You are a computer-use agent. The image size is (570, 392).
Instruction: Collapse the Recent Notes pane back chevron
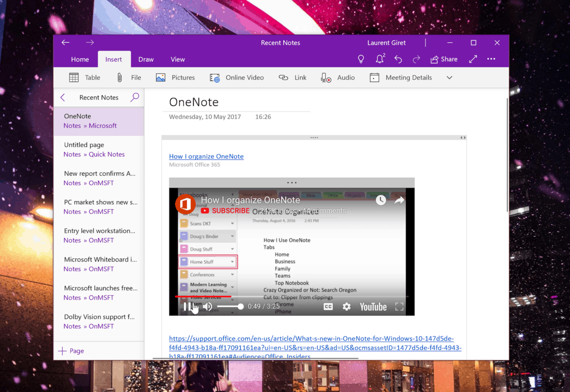[63, 97]
